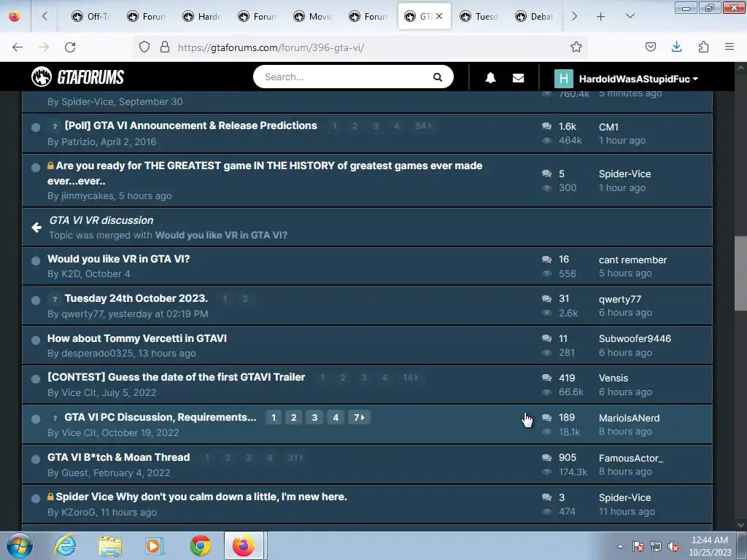Open the HardoldWasAStupidFuc account dropdown
Viewport: 747px width, 560px height.
pos(638,79)
